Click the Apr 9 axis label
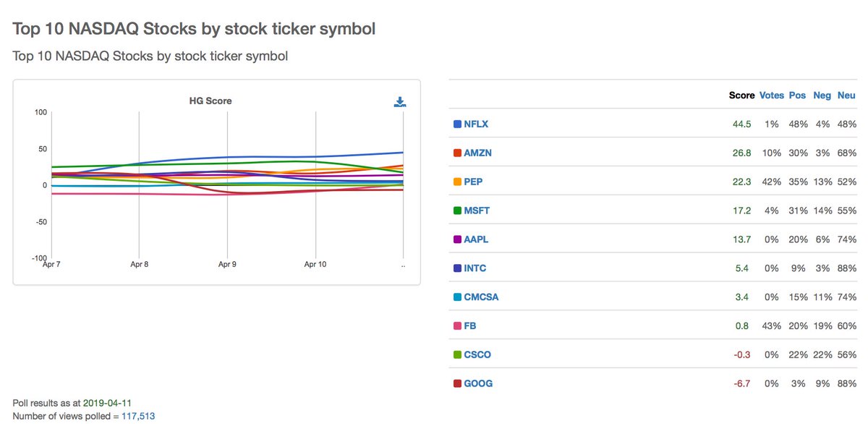This screenshot has height=424, width=868. tap(228, 265)
